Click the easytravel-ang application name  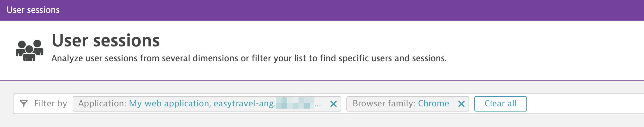(245, 103)
